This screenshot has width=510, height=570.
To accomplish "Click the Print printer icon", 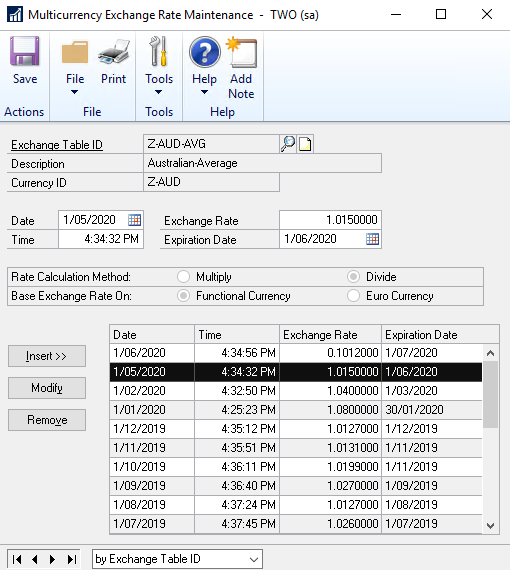I will (113, 52).
